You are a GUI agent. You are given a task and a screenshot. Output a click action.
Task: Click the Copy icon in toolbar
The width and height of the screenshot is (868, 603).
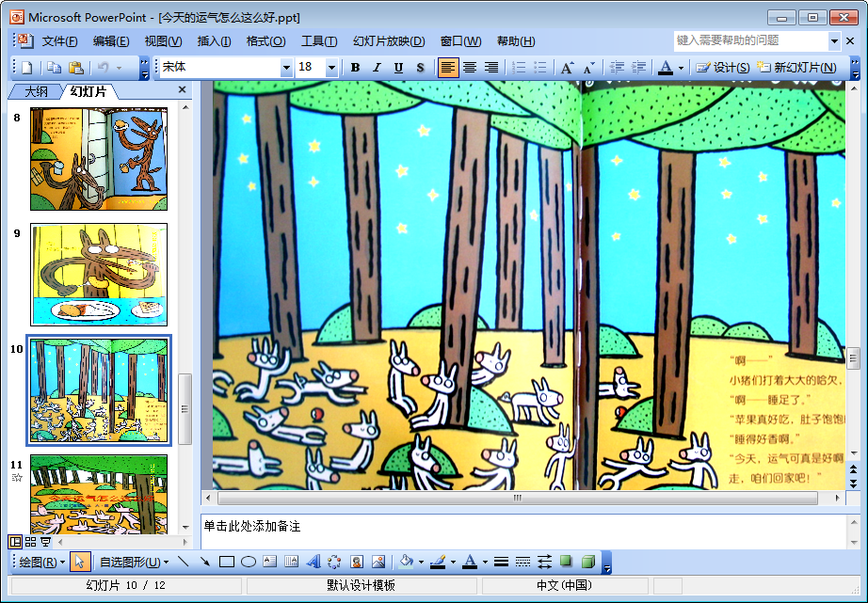coord(54,68)
